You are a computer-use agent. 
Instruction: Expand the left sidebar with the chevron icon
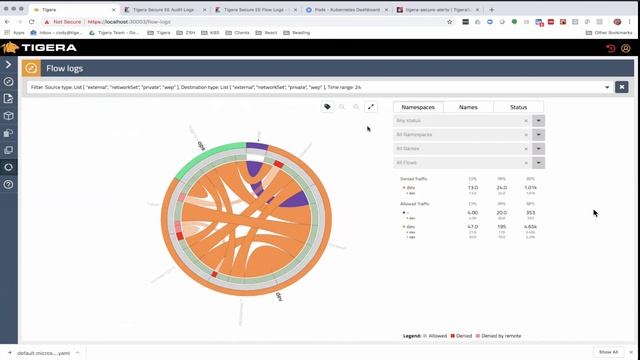(8, 64)
